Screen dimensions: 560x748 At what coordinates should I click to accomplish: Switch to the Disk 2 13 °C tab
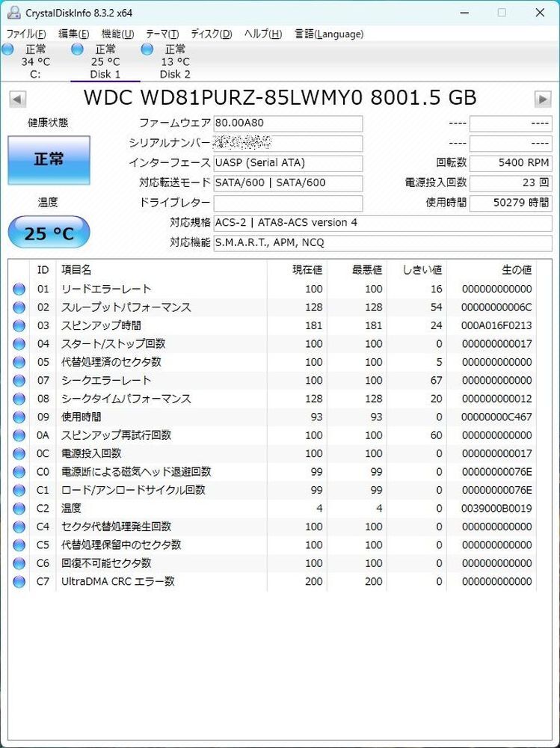175,61
